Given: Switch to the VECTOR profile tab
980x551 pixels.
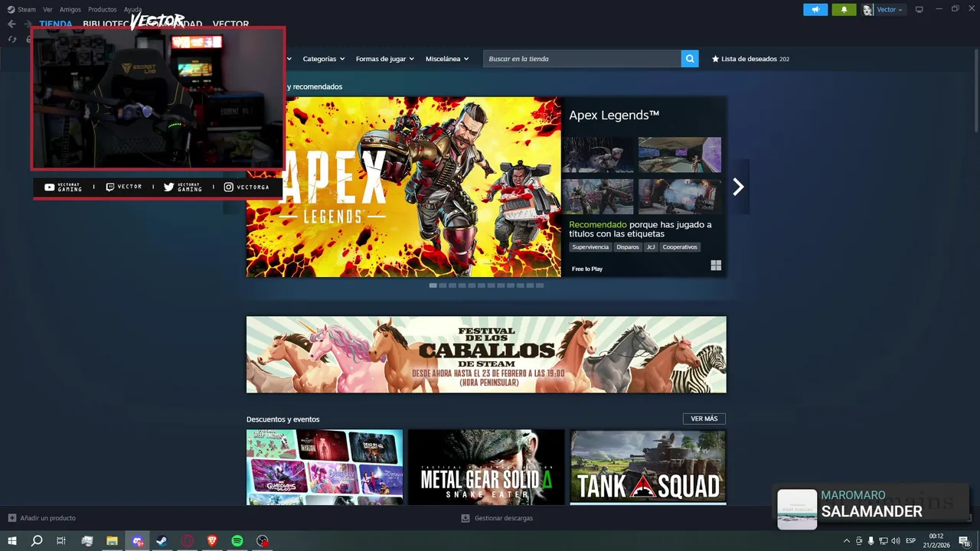Looking at the screenshot, I should 230,24.
